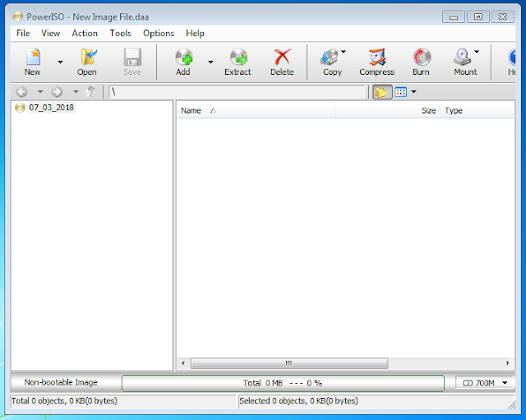Image resolution: width=526 pixels, height=420 pixels.
Task: Select the 07_03_2018 tree node
Action: pyautogui.click(x=51, y=108)
